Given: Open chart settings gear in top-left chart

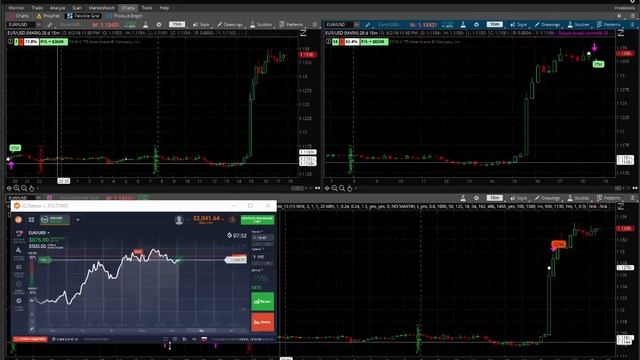Looking at the screenshot, I should [159, 24].
